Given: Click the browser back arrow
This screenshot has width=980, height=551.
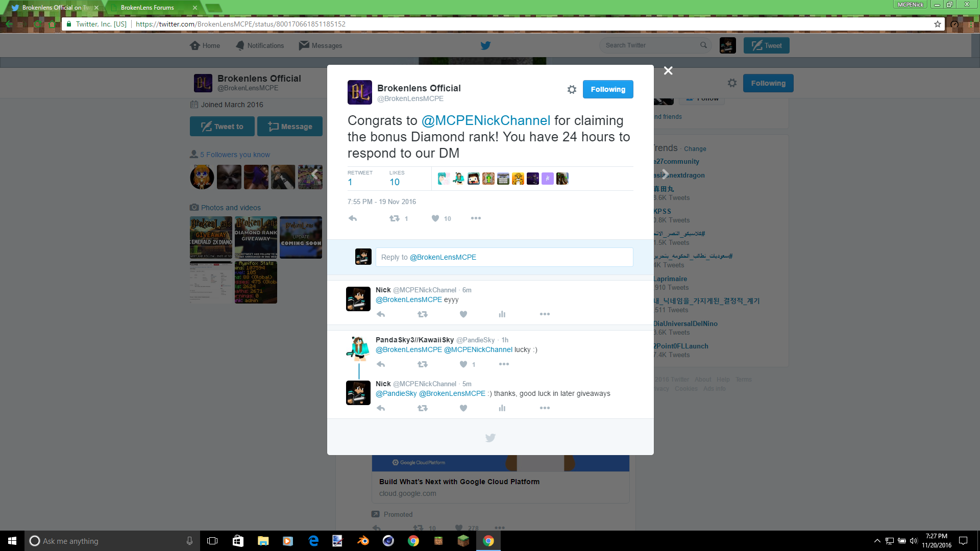Looking at the screenshot, I should point(9,24).
